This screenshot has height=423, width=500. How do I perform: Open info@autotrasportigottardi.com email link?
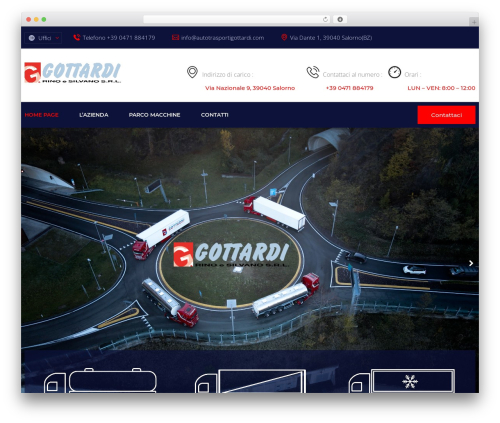pyautogui.click(x=222, y=38)
